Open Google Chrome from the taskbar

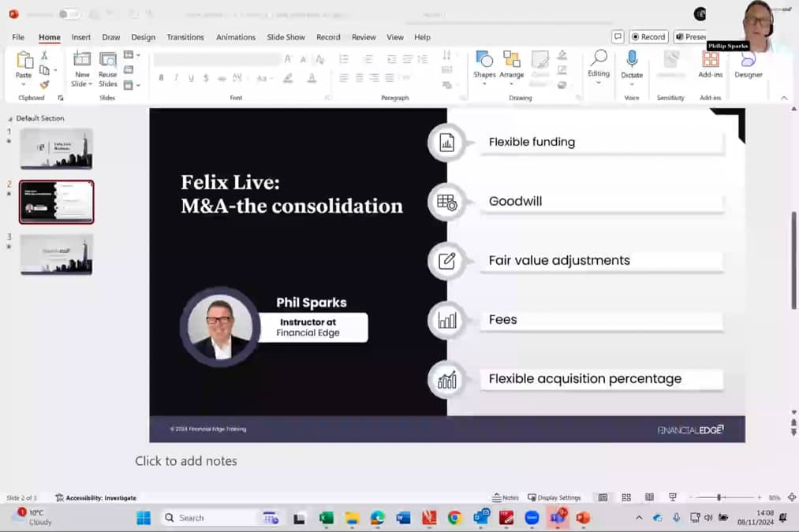point(454,518)
